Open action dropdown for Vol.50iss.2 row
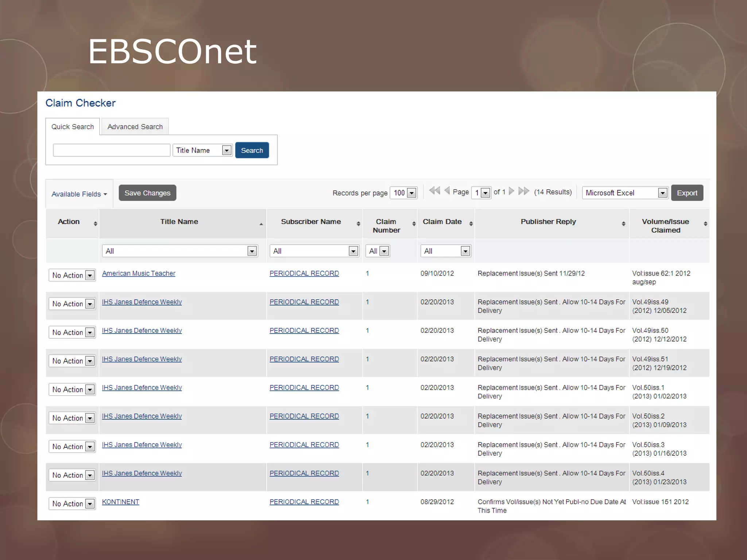Viewport: 747px width, 560px height. (72, 418)
